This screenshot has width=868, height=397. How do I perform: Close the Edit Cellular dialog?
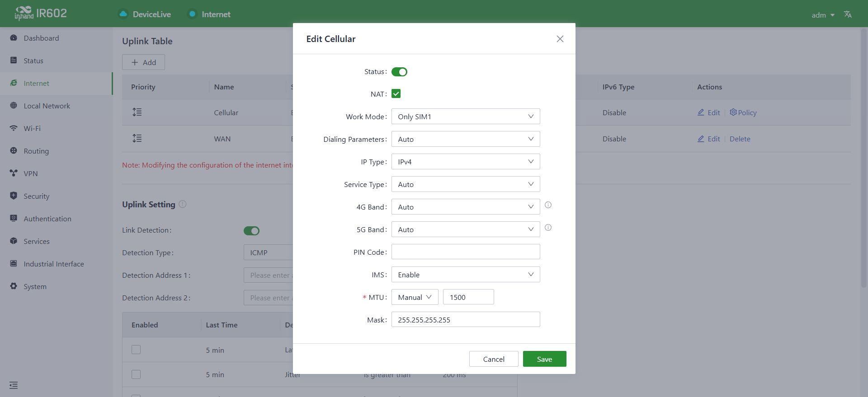[x=560, y=39]
